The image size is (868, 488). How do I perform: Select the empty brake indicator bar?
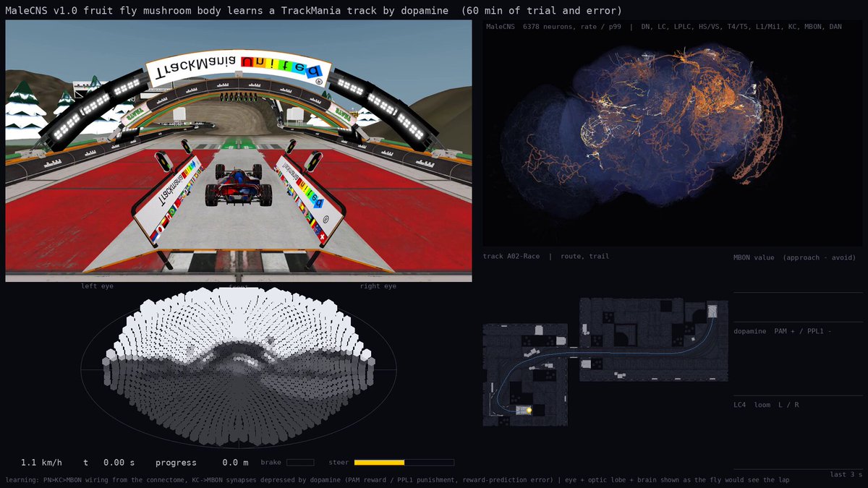300,462
